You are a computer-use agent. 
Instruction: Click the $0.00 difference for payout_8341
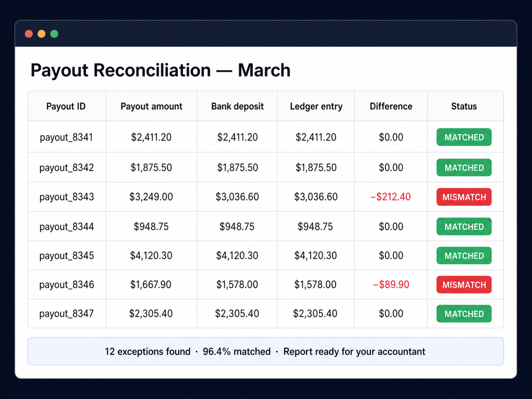click(391, 137)
